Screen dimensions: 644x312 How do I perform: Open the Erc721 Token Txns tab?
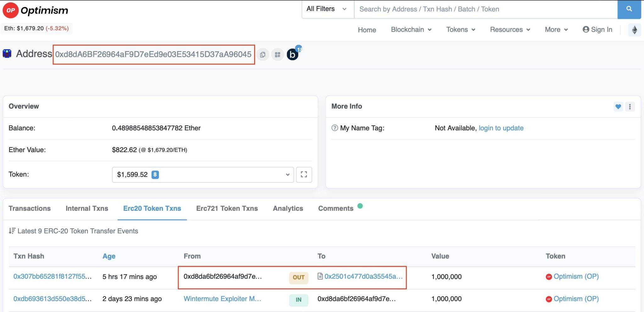tap(227, 208)
